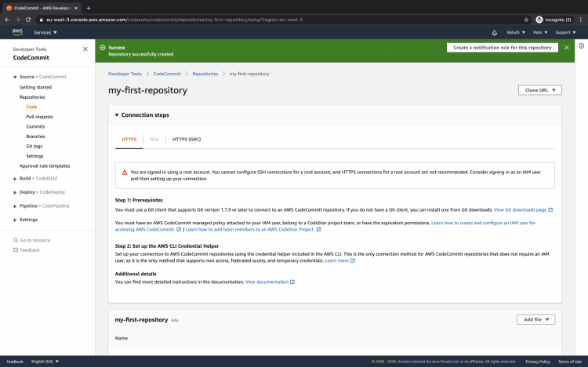This screenshot has height=367, width=588.
Task: Open the RahulS account dropdown
Action: click(x=516, y=33)
